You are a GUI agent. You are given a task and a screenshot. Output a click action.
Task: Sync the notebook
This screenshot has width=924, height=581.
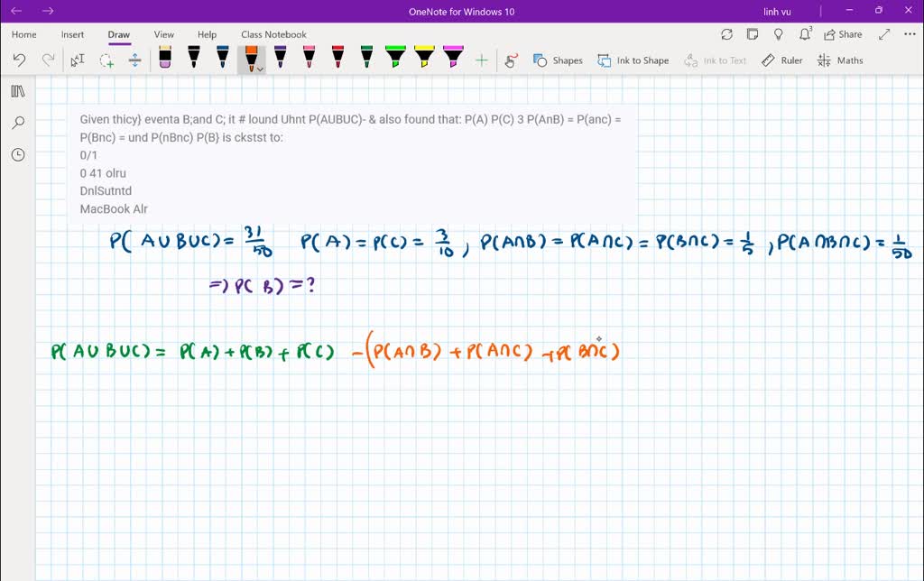pos(727,33)
